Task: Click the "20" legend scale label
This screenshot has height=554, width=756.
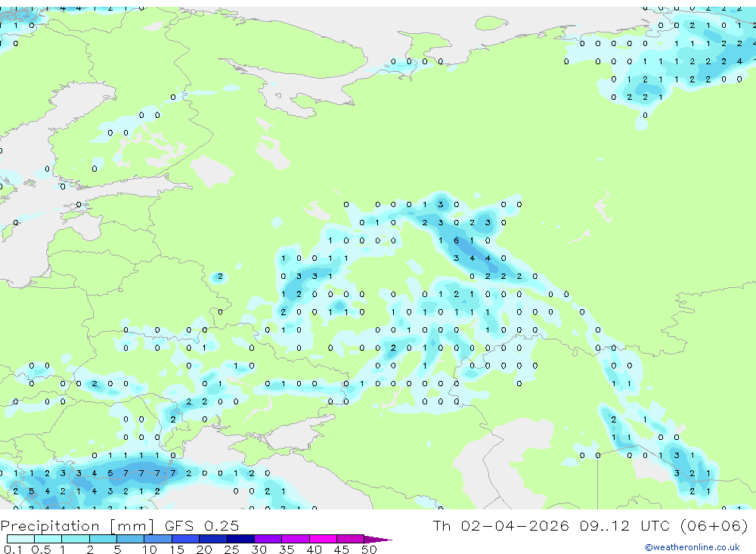Action: click(x=204, y=549)
